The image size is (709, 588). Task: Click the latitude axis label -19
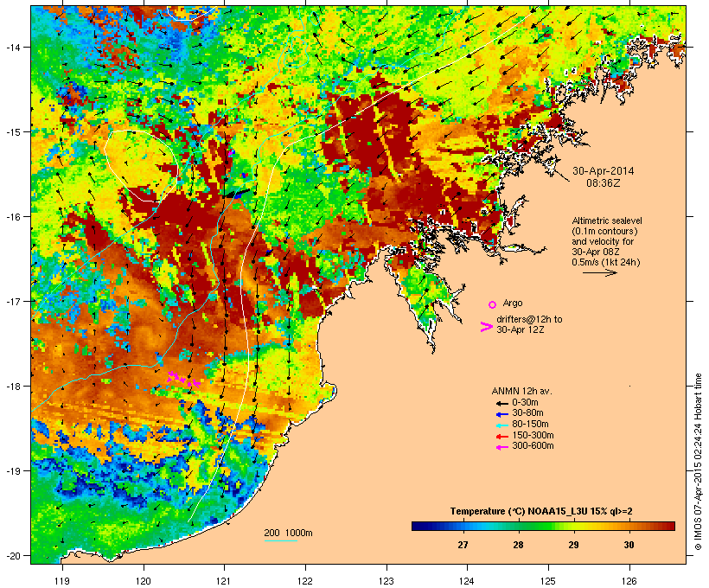(x=13, y=471)
